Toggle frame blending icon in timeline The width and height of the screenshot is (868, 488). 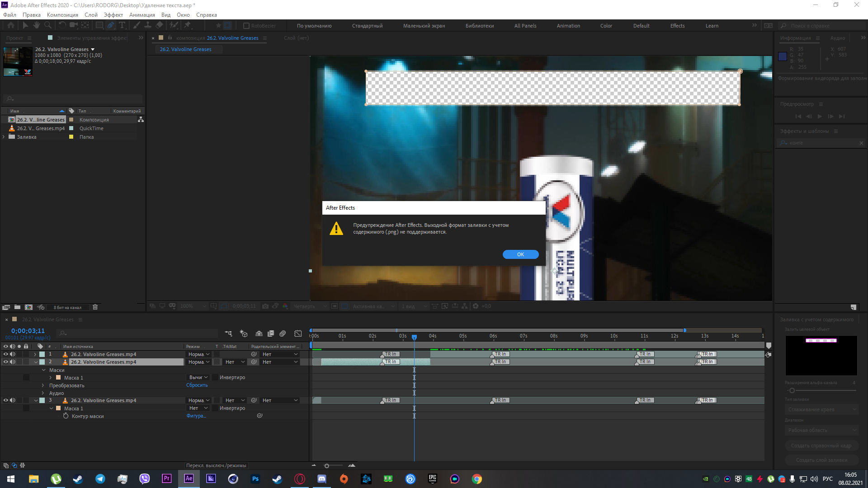coord(271,333)
